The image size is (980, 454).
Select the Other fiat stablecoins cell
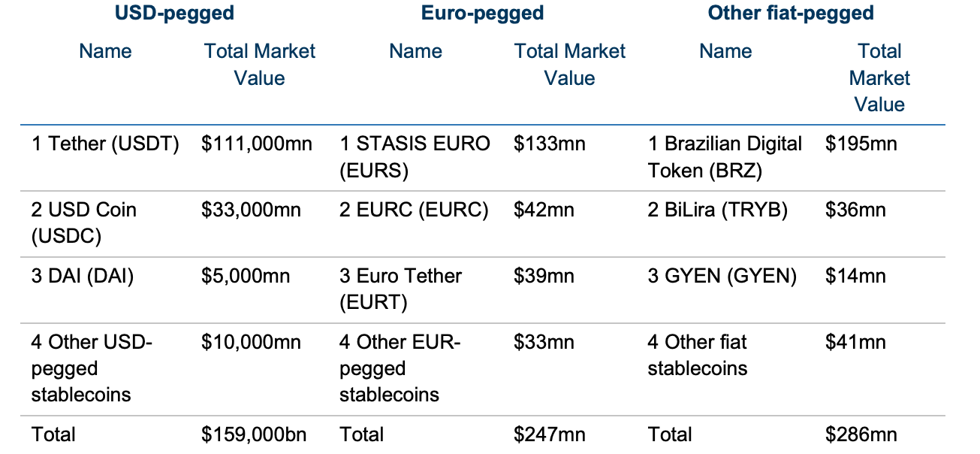coord(698,356)
